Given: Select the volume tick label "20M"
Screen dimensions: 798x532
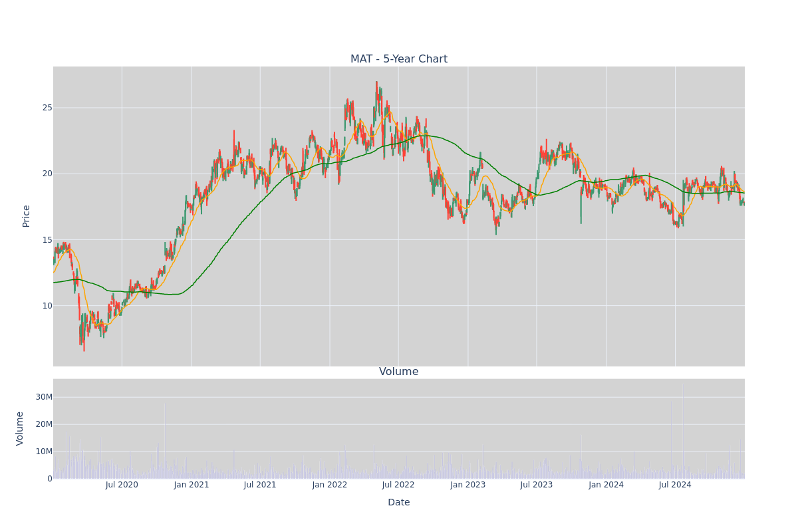Looking at the screenshot, I should [x=44, y=424].
